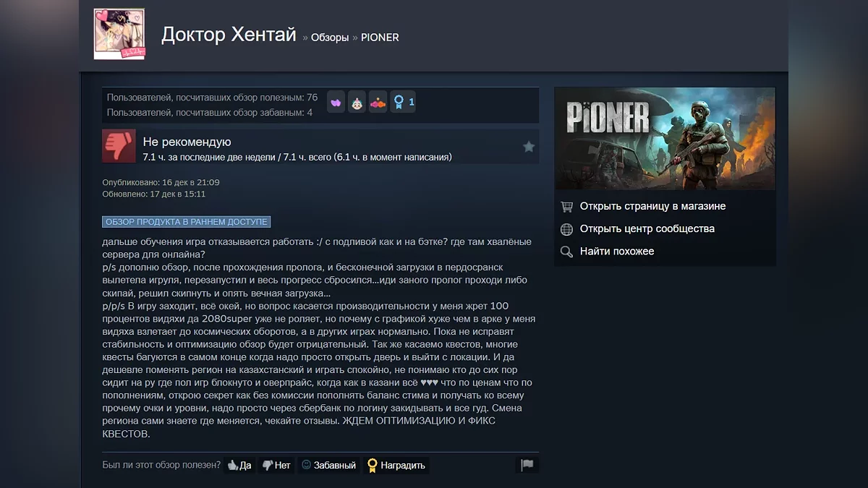Report review with the flag icon
The height and width of the screenshot is (488, 868).
point(527,465)
